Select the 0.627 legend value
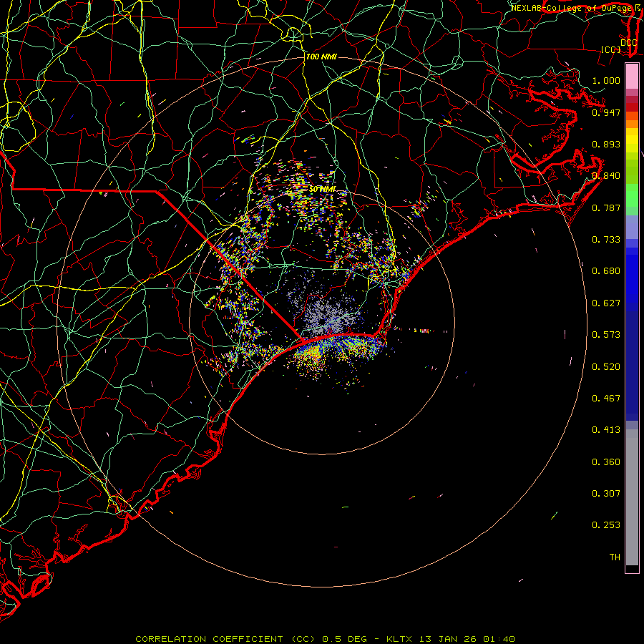The width and height of the screenshot is (644, 644). (606, 303)
